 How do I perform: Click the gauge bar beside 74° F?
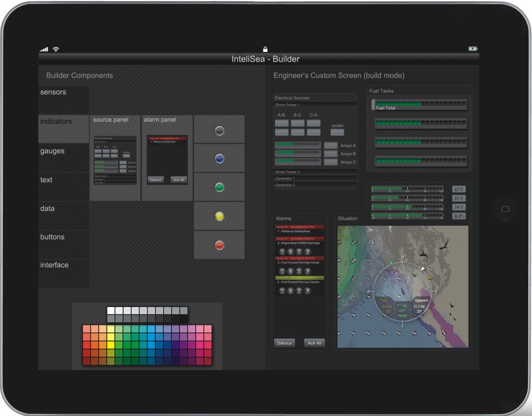407,207
